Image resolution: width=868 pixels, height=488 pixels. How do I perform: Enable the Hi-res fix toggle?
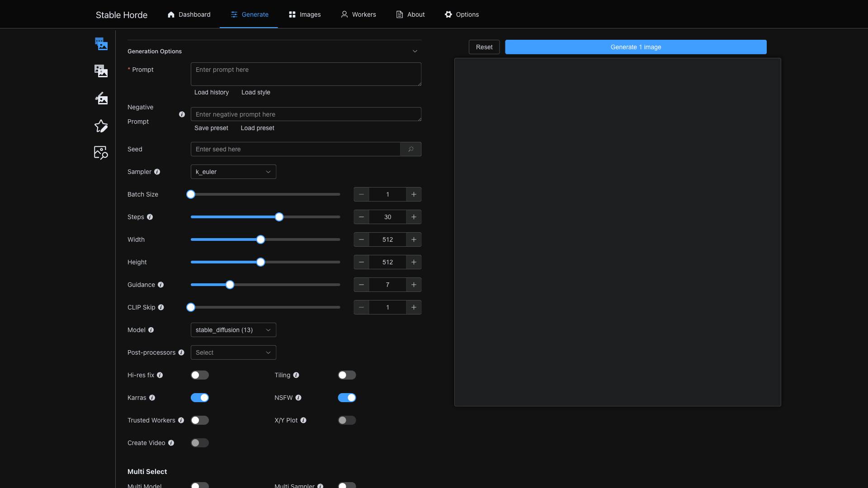click(200, 375)
